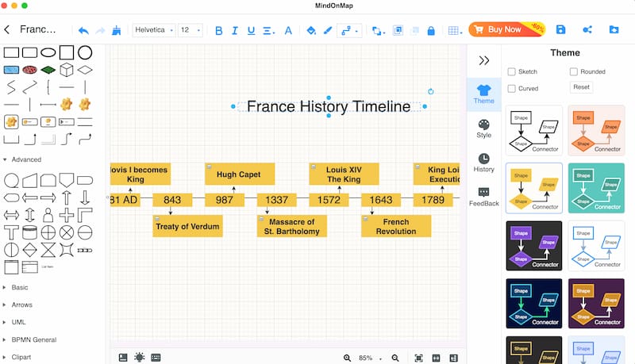Screen dimensions: 635x364
Task: Click the undo arrow icon
Action: pyautogui.click(x=83, y=30)
